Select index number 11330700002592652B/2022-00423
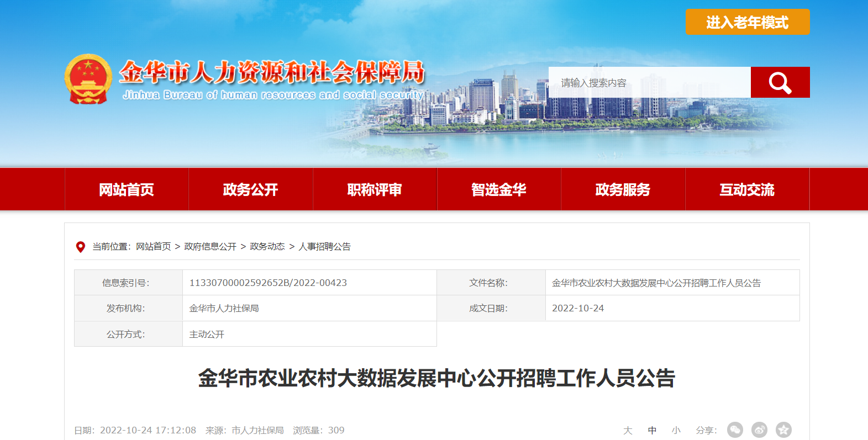 (x=268, y=283)
